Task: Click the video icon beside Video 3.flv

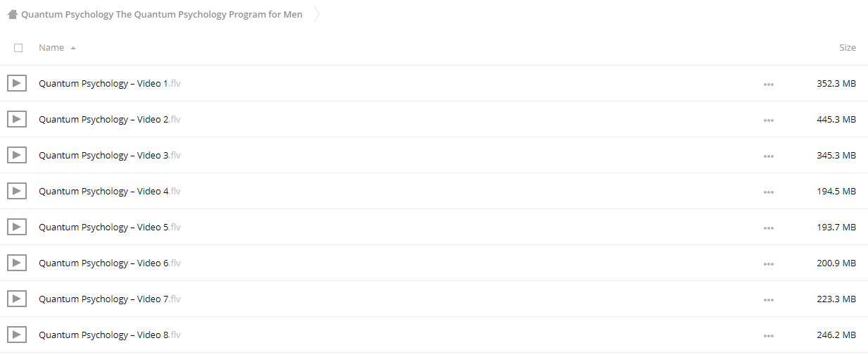Action: pyautogui.click(x=17, y=155)
